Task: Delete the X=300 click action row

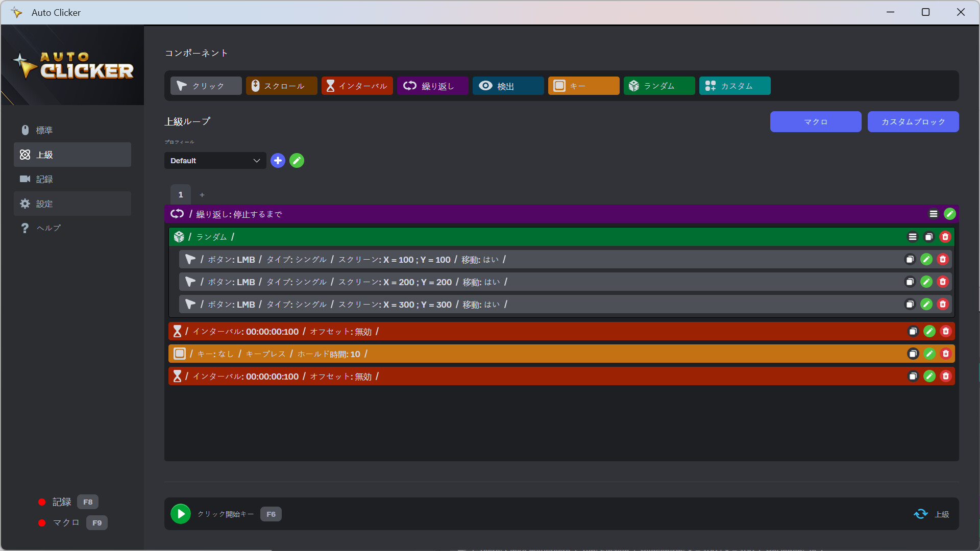Action: (943, 305)
